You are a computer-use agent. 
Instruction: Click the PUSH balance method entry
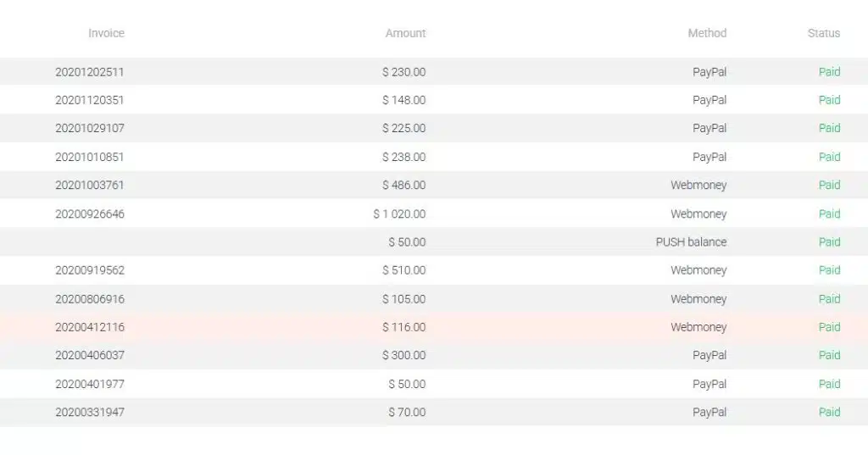(x=691, y=241)
